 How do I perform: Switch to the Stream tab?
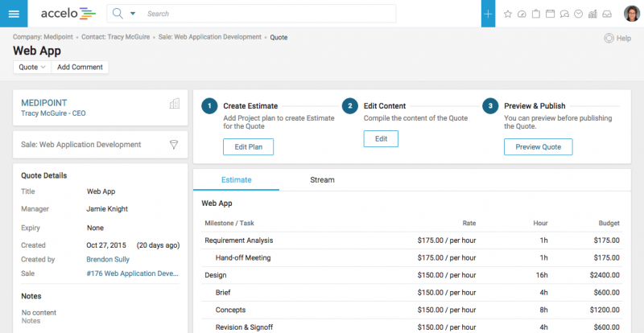(x=322, y=179)
